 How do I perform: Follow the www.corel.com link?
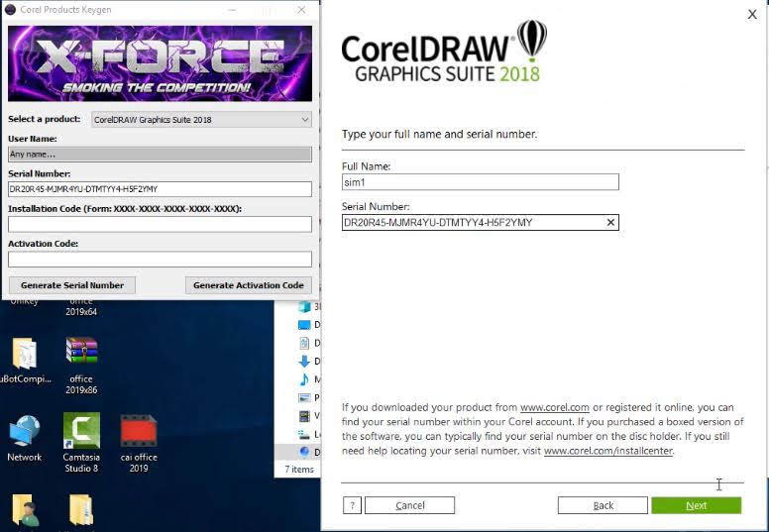[x=555, y=407]
